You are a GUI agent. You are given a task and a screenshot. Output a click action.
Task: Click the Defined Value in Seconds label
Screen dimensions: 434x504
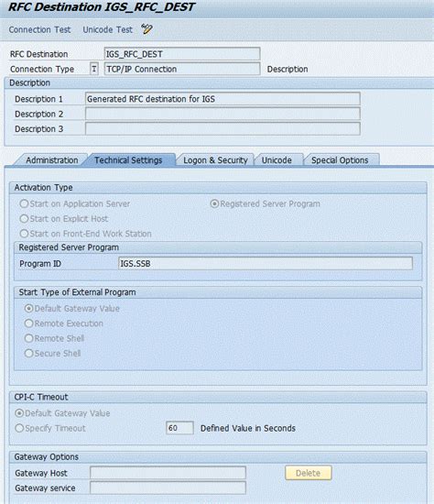click(248, 428)
